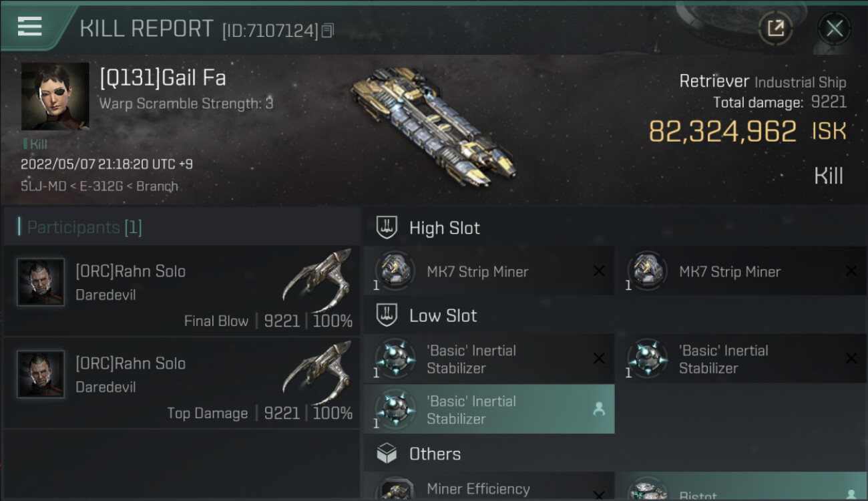Select the Miner Efficiency item
Viewport: 868px width, 501px height.
478,490
